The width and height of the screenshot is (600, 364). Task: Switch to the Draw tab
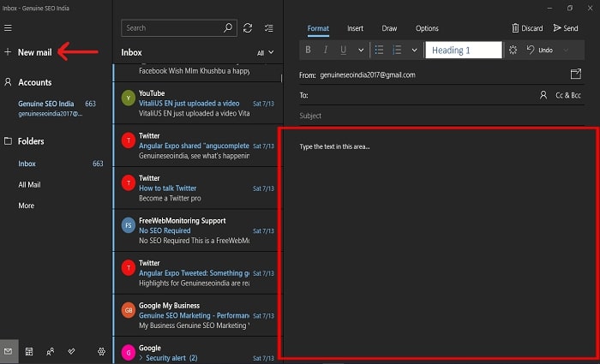click(x=389, y=28)
